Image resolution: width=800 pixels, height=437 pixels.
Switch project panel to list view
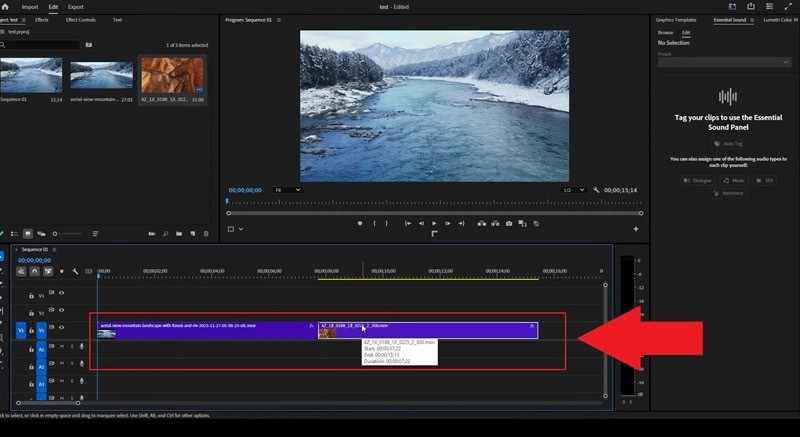coord(14,234)
